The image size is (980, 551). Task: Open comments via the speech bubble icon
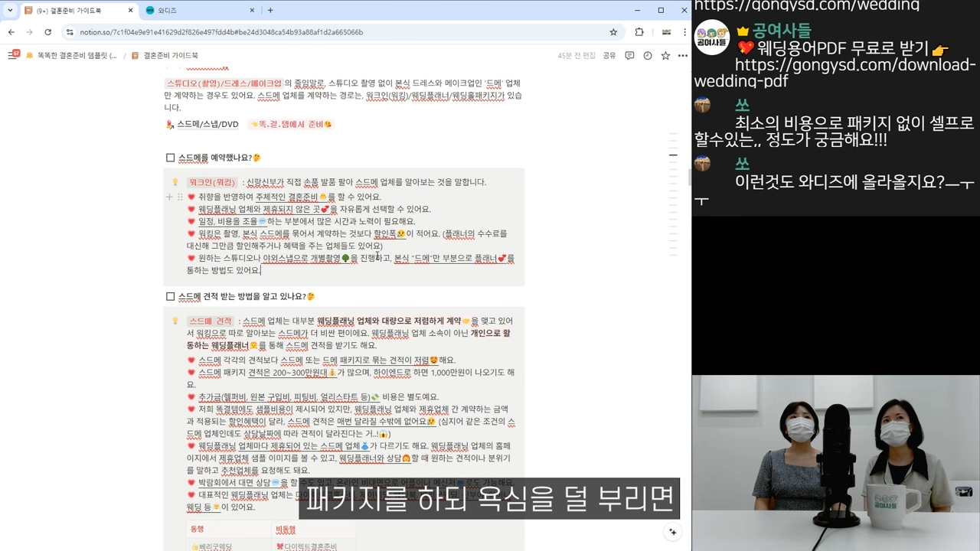(629, 55)
